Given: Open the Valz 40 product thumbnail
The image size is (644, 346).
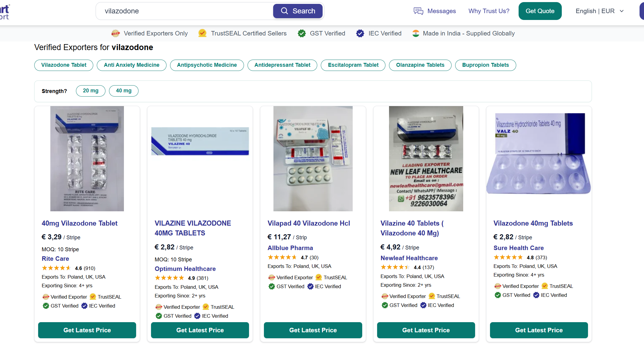Looking at the screenshot, I should (539, 159).
